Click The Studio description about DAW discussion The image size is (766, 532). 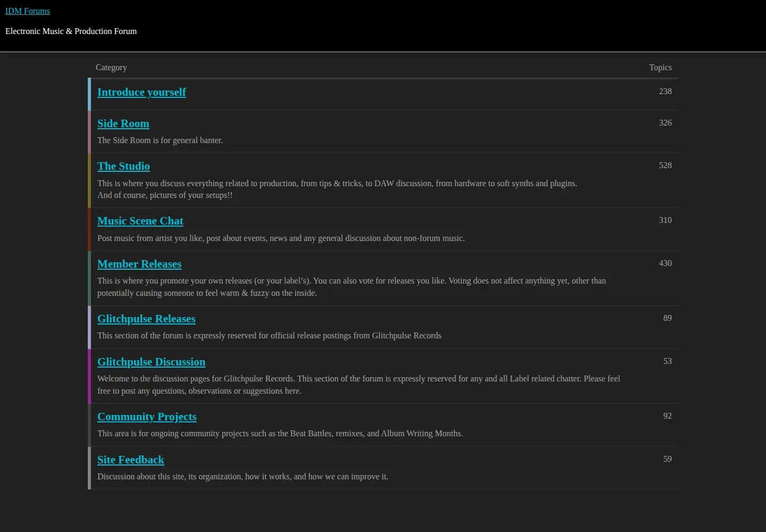pos(337,189)
